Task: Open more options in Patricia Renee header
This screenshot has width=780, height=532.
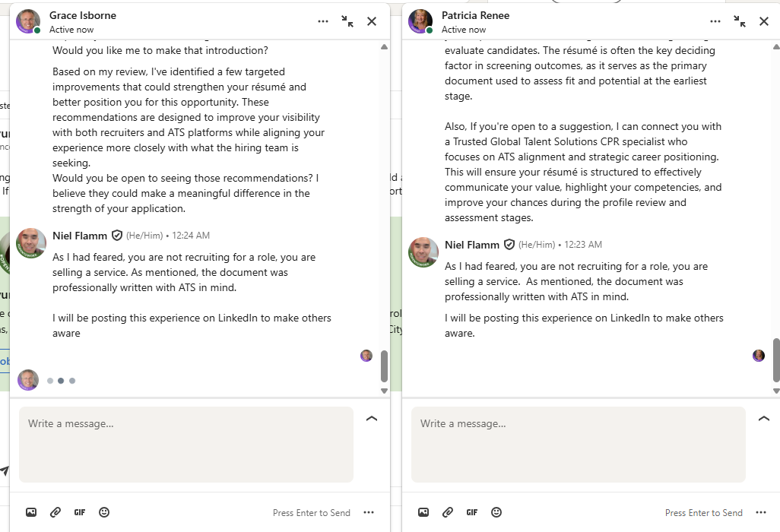Action: pyautogui.click(x=715, y=21)
